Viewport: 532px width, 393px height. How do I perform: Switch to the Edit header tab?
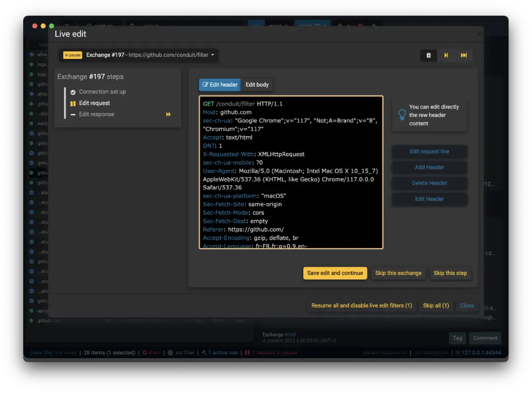[x=220, y=85]
